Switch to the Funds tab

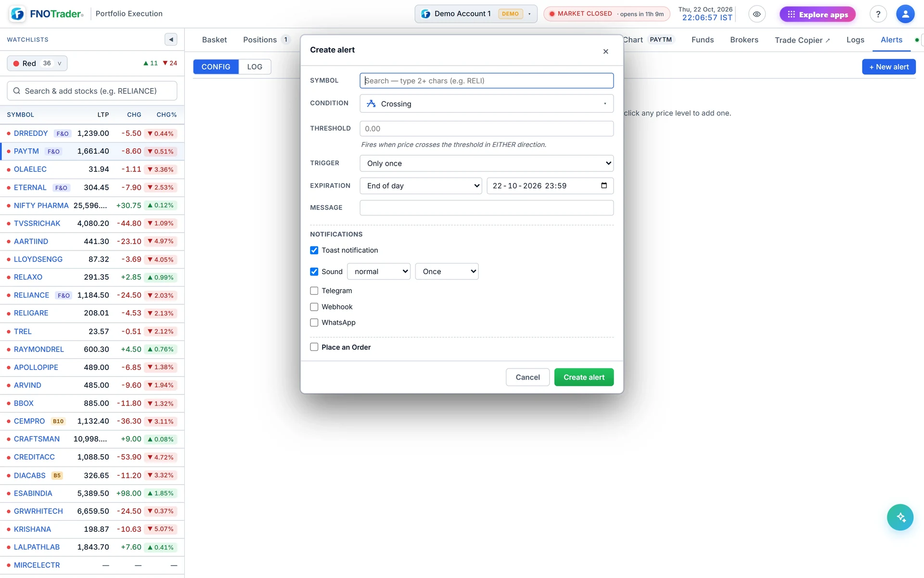coord(703,39)
